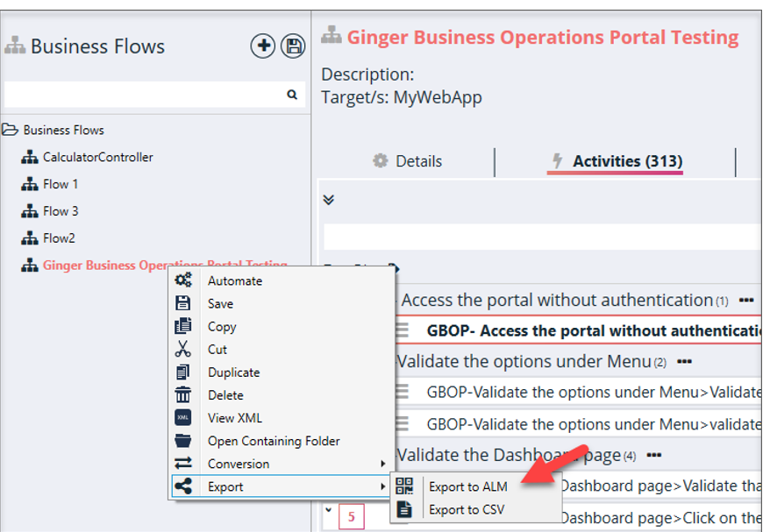Click the scissors Cut icon
The width and height of the screenshot is (770, 532).
[x=182, y=349]
